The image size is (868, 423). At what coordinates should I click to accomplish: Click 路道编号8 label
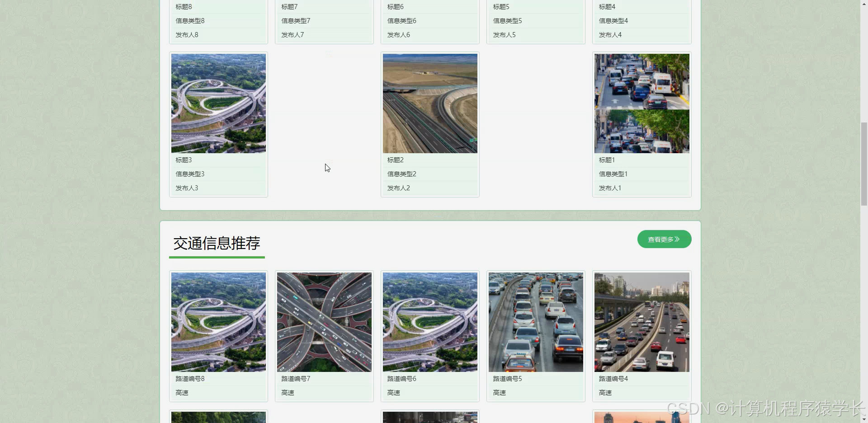click(190, 379)
